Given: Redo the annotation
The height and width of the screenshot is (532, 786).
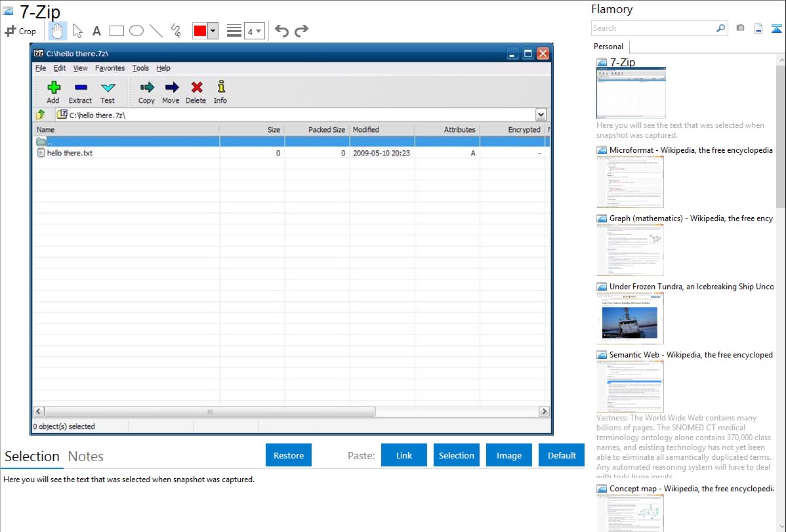Looking at the screenshot, I should point(301,31).
